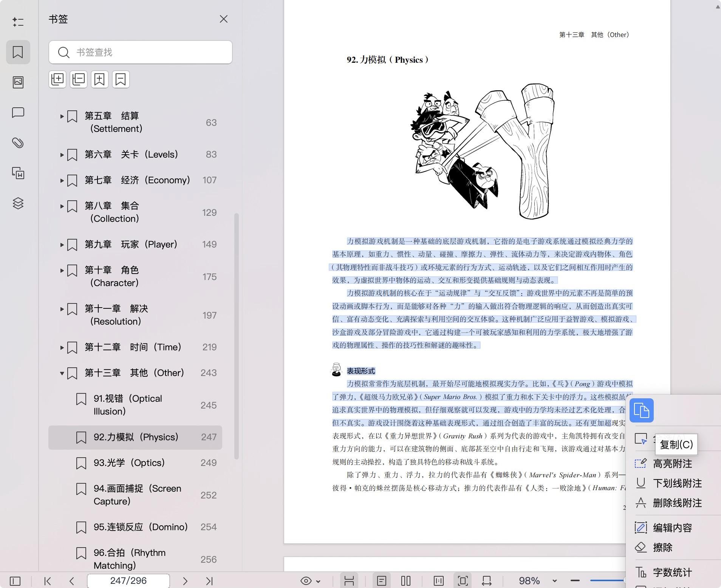The height and width of the screenshot is (588, 721).
Task: Expand 第十章 角色 (Character) bookmark
Action: [62, 270]
